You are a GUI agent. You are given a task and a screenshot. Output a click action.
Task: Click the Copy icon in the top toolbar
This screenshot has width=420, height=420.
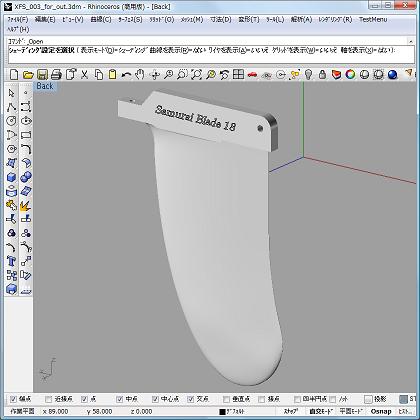(99, 75)
